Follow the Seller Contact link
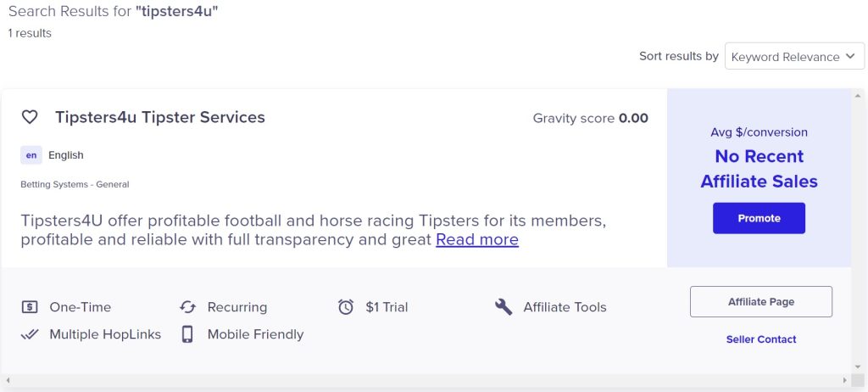Viewport: 868px width, 392px height. pos(761,339)
